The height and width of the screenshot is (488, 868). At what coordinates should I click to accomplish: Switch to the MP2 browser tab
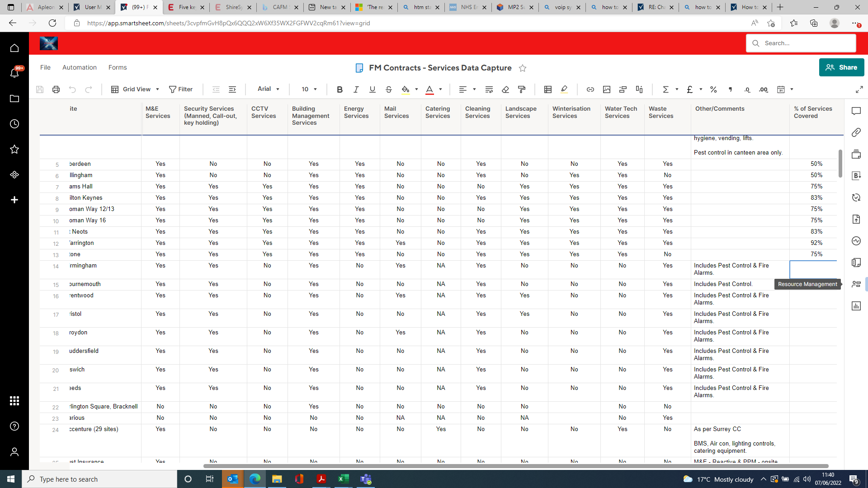pos(515,7)
